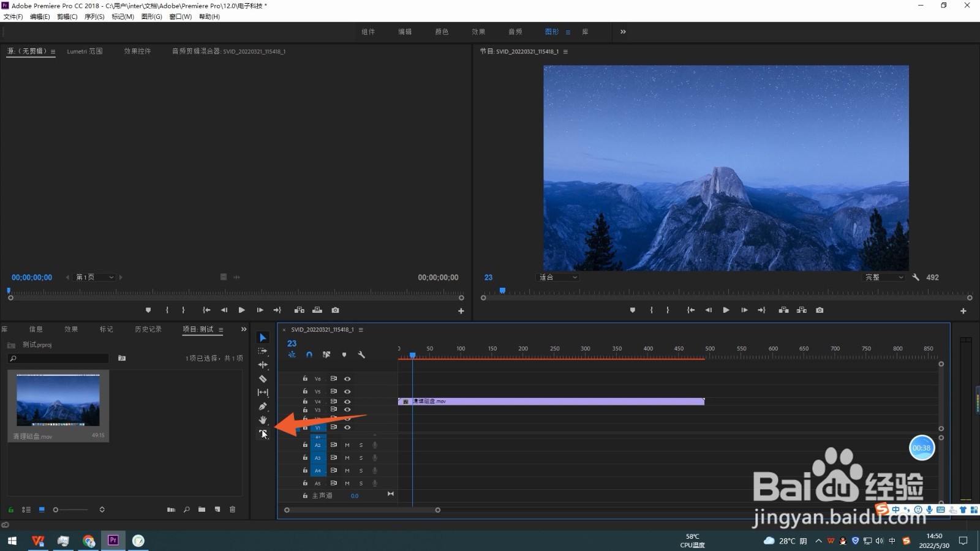Expand hidden panel tabs beside 项目 tab
This screenshot has width=980, height=551.
pos(244,329)
